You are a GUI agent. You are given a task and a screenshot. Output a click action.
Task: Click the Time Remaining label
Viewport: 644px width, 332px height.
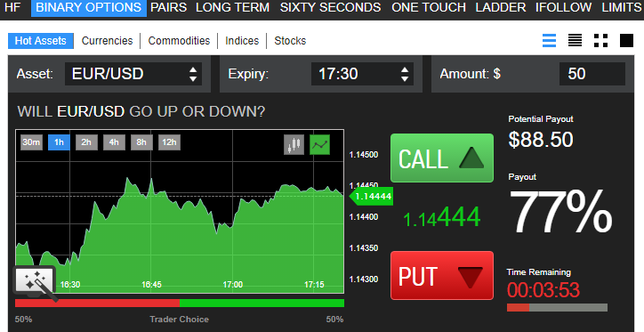[538, 272]
